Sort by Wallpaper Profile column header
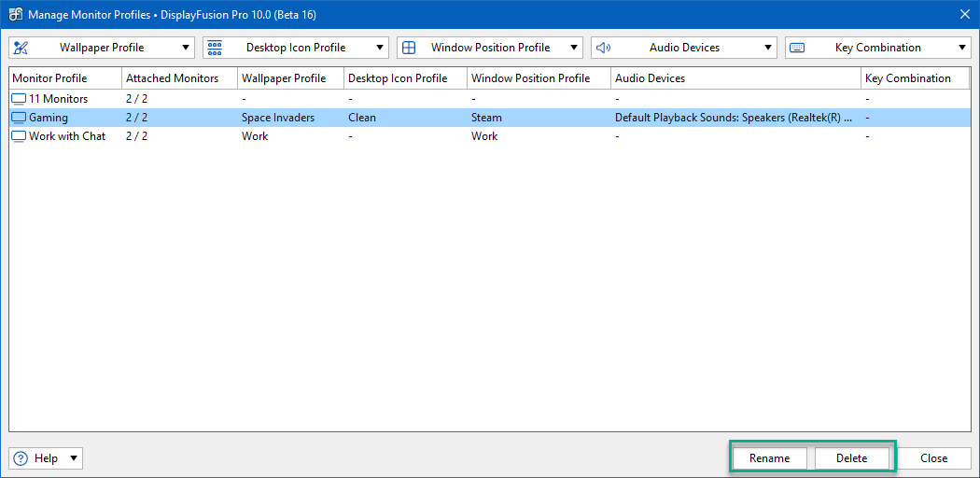This screenshot has width=980, height=478. [290, 78]
